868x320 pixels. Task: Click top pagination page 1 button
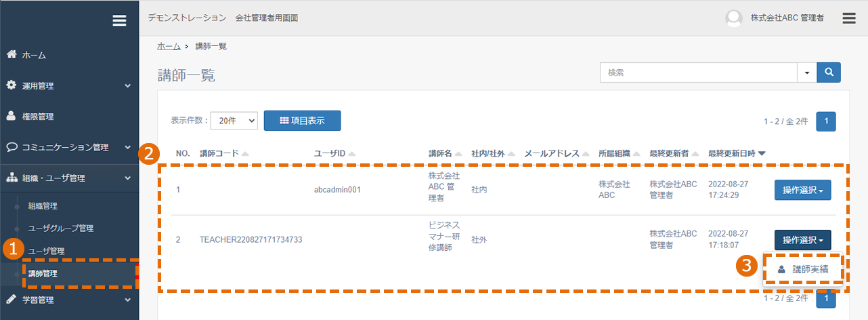(826, 121)
